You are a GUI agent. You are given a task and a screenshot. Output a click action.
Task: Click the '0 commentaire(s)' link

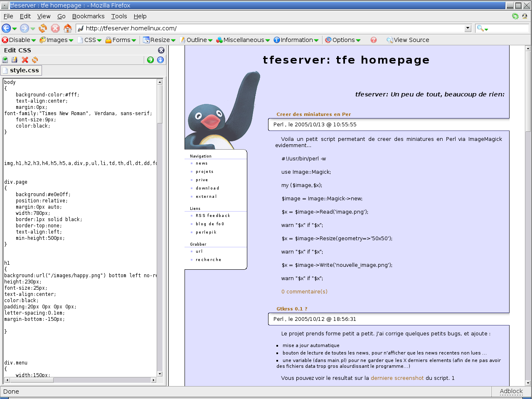point(304,292)
